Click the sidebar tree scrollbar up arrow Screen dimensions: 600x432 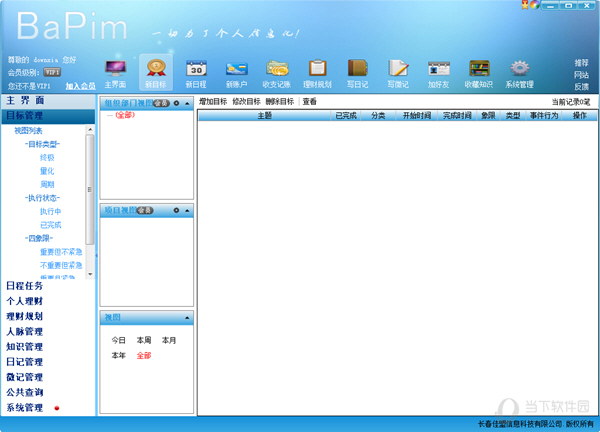click(90, 129)
